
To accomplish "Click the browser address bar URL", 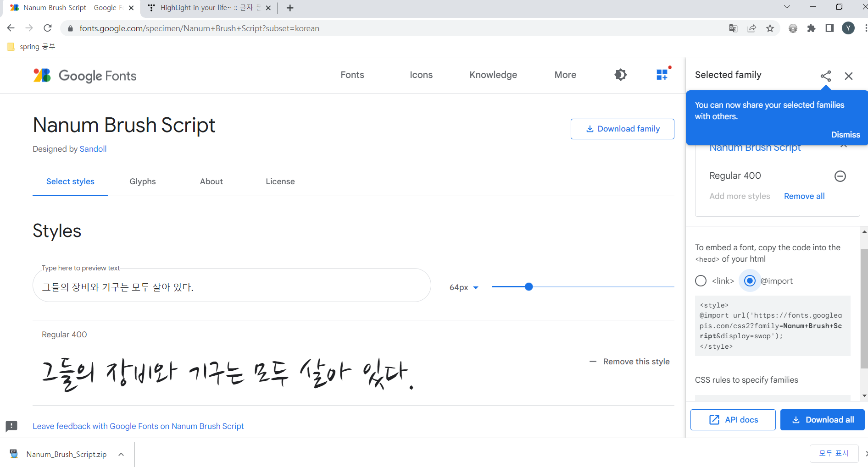I will pos(199,28).
